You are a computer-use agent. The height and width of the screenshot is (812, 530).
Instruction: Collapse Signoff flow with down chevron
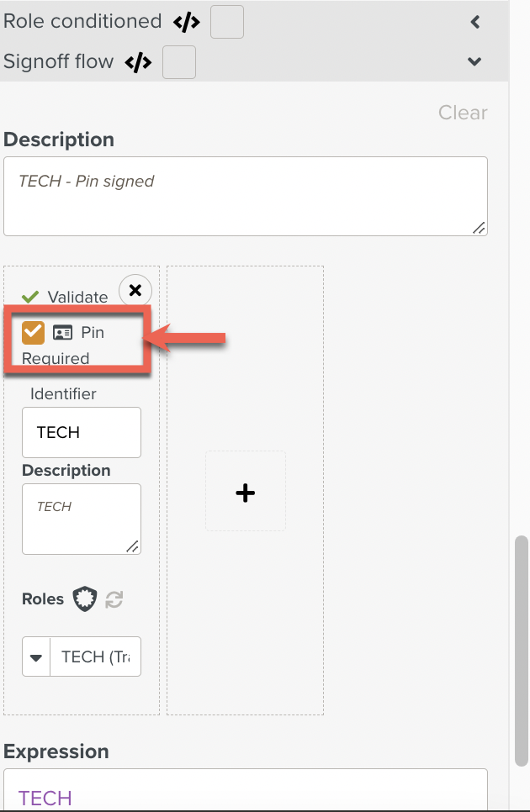click(474, 61)
